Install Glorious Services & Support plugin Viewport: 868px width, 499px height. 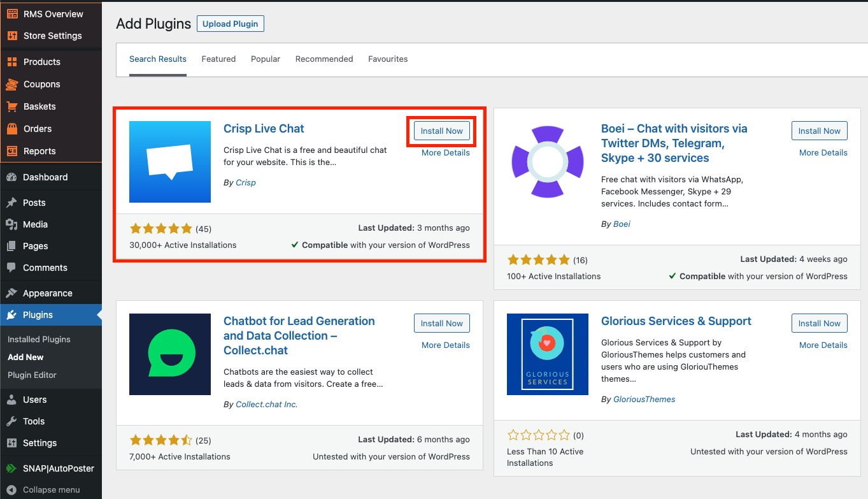click(820, 323)
